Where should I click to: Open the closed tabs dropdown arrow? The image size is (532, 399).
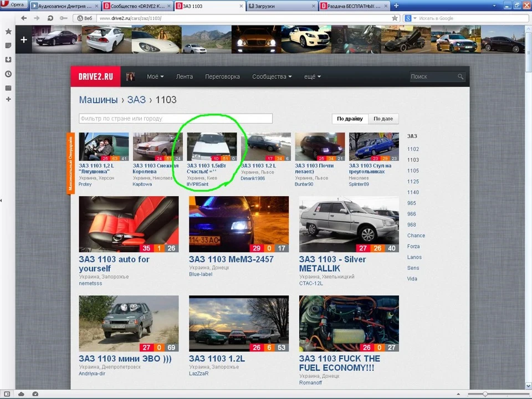coord(494,6)
